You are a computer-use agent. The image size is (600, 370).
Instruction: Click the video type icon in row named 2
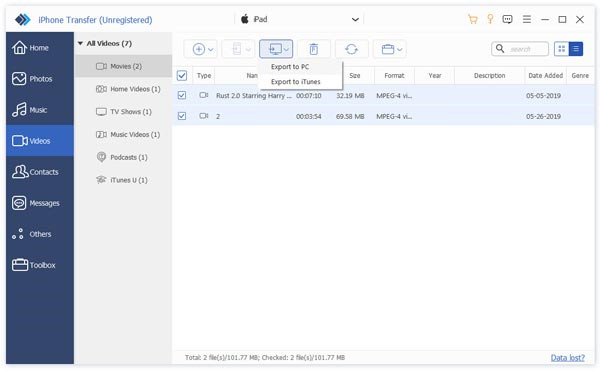[204, 116]
